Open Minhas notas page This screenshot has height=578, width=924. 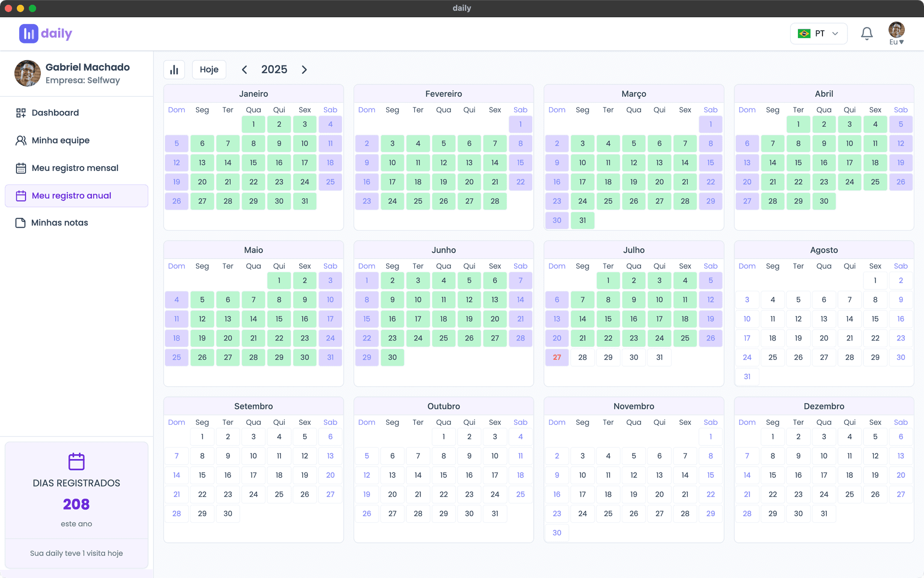[x=59, y=223]
